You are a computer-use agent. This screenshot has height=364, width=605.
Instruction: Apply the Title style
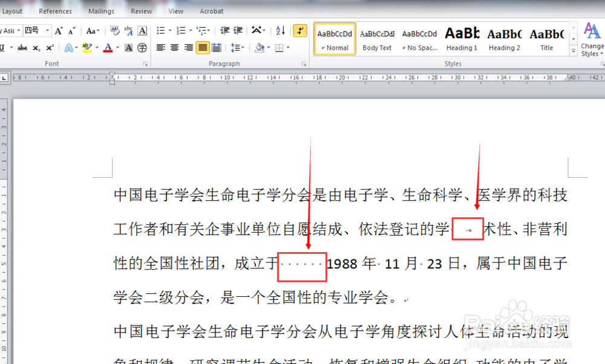click(x=547, y=39)
